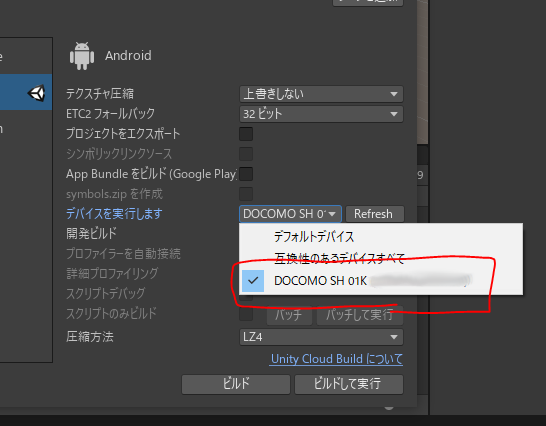Click the テクスチャ圧縮 label
This screenshot has width=546, height=426.
tap(100, 94)
